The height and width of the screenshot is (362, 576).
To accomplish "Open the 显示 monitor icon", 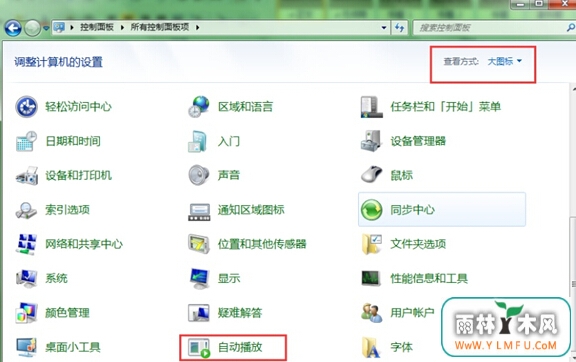I will [199, 278].
